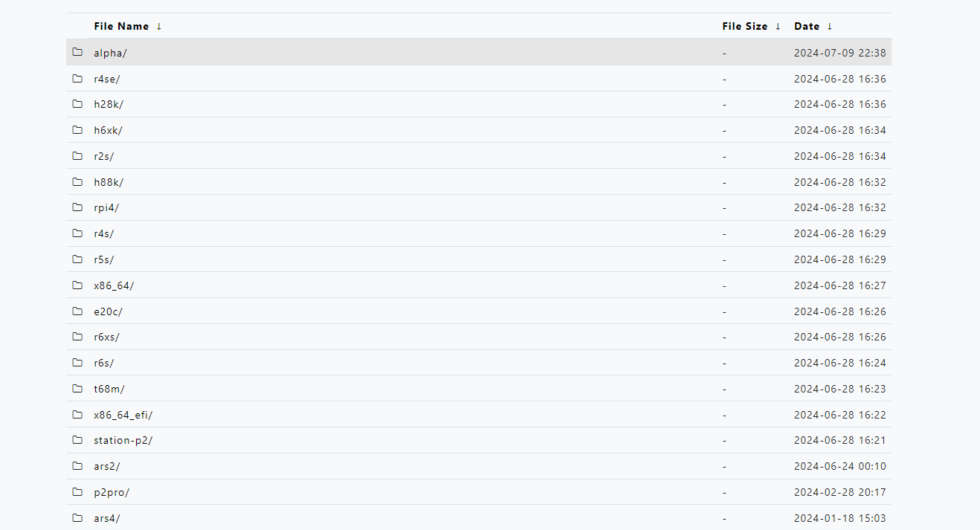Sort by Date using arrow
Image resolution: width=980 pixels, height=530 pixels.
click(x=830, y=26)
